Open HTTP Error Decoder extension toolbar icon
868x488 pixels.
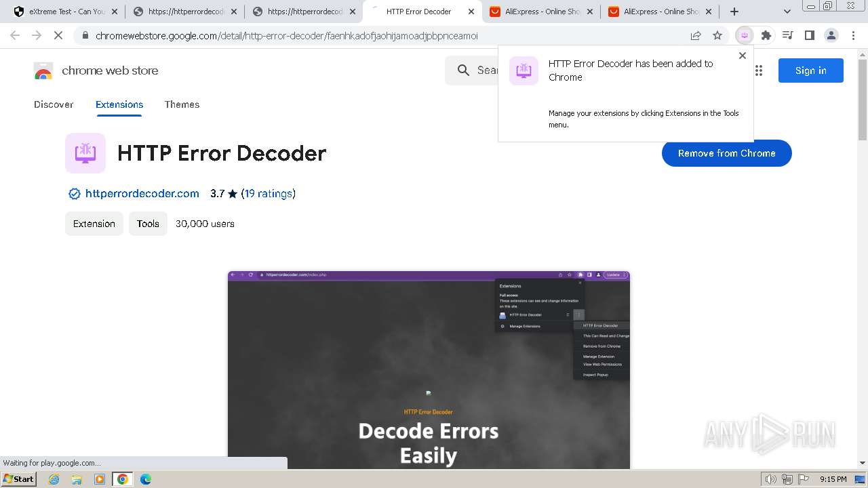coord(745,35)
